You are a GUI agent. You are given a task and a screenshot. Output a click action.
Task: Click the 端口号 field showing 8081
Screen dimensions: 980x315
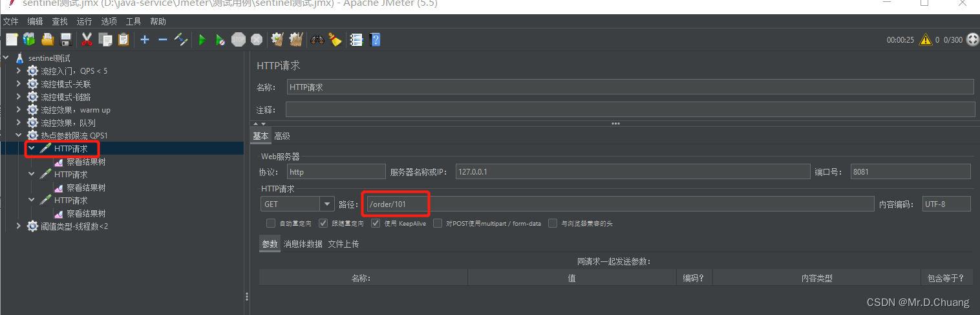[x=911, y=171]
